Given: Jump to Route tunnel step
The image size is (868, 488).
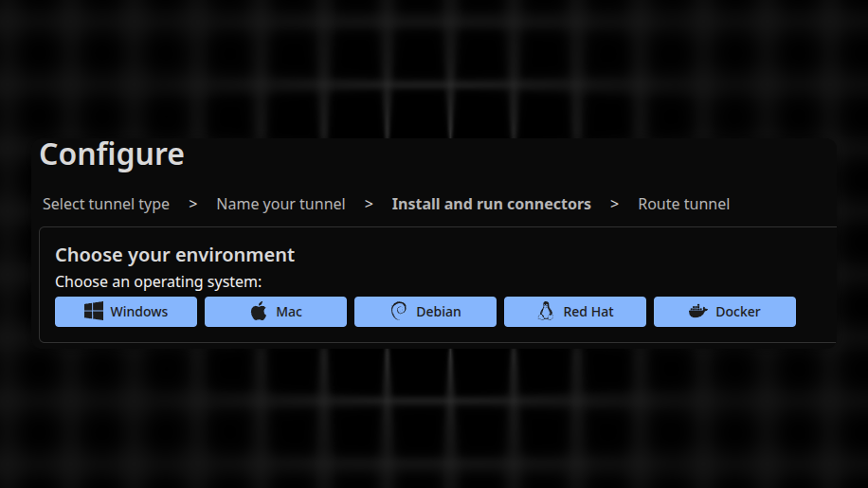Looking at the screenshot, I should click(x=683, y=204).
